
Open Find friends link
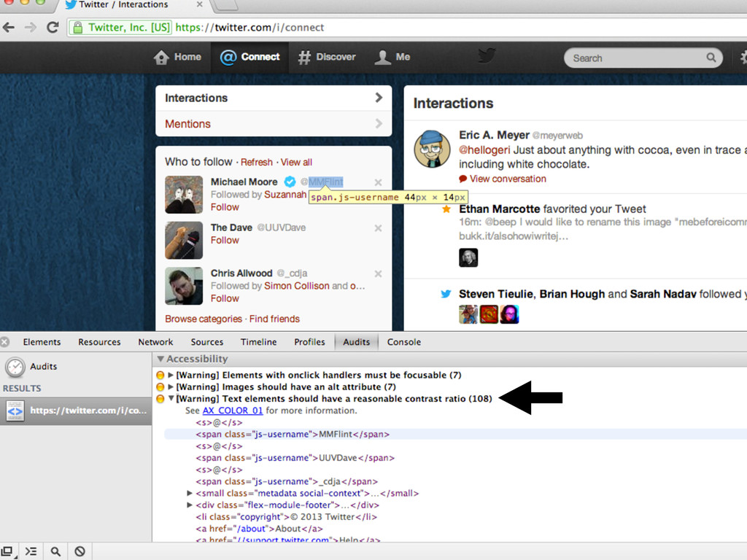coord(274,319)
